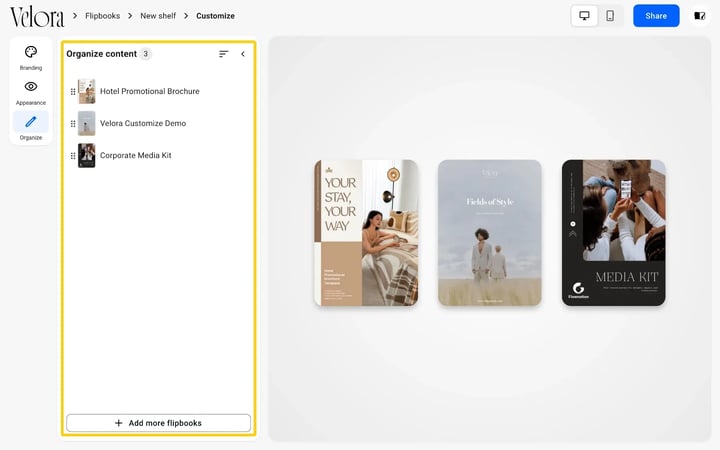
Task: Click the blue Share button
Action: pos(656,16)
